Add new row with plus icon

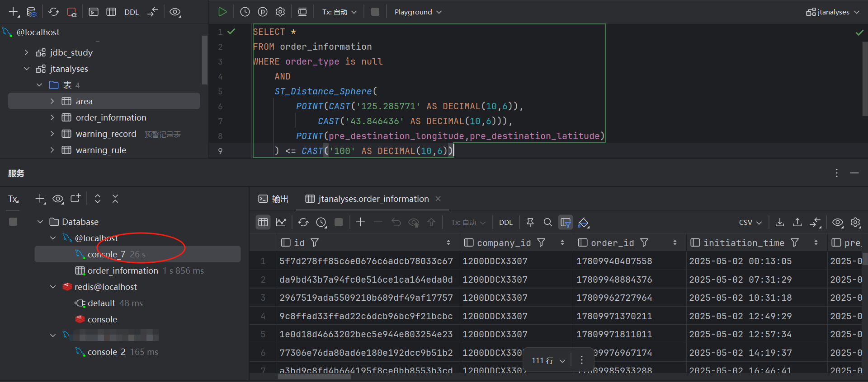360,222
